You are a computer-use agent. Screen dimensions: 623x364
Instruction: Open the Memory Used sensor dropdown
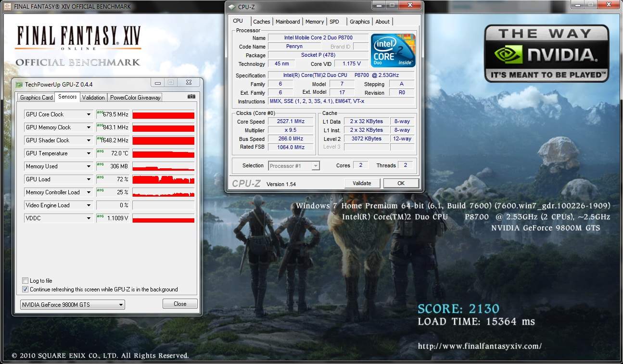coord(89,166)
